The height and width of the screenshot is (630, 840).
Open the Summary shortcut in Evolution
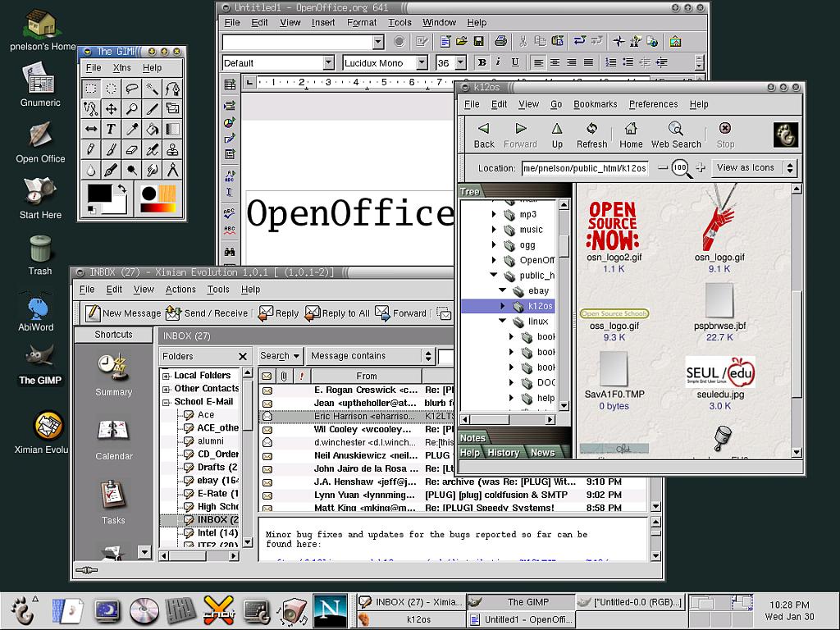coord(113,376)
